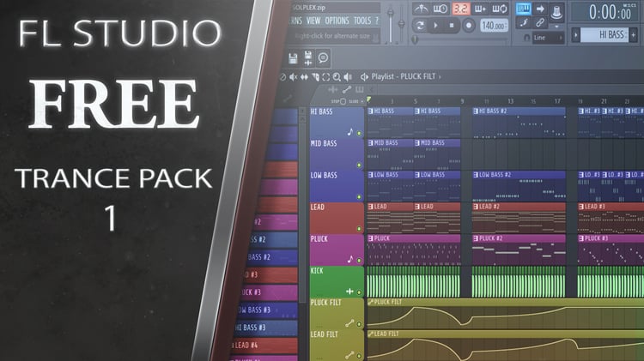Open the HI BASS #2 clip menu

point(476,111)
